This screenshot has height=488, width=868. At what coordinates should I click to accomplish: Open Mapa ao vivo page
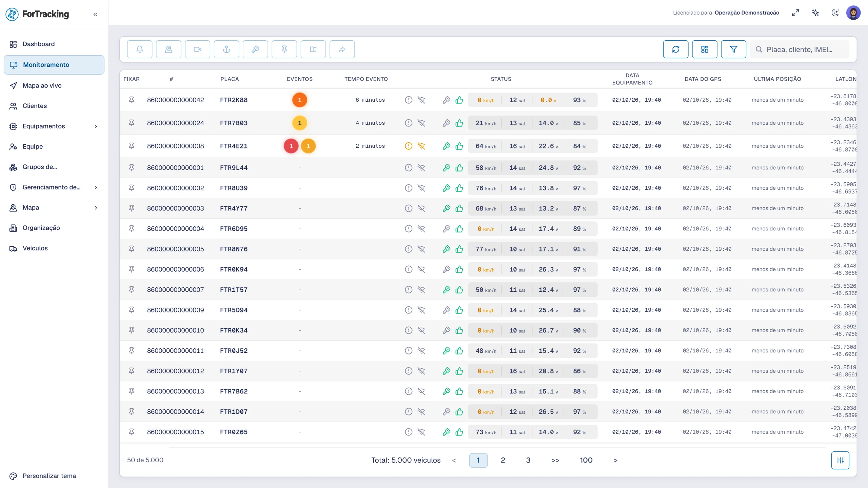click(54, 85)
